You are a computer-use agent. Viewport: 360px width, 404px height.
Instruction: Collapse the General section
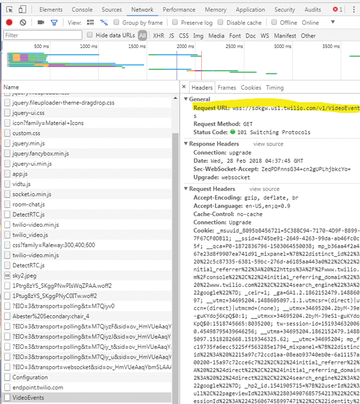[186, 99]
